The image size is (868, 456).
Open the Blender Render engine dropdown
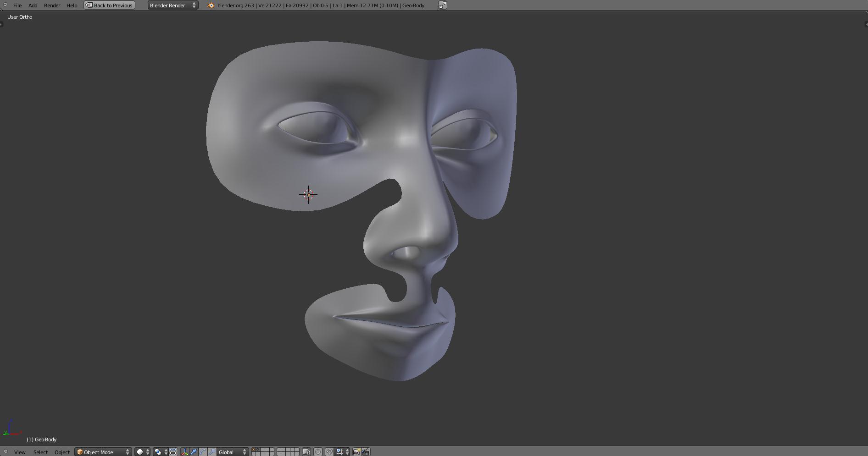(x=173, y=5)
